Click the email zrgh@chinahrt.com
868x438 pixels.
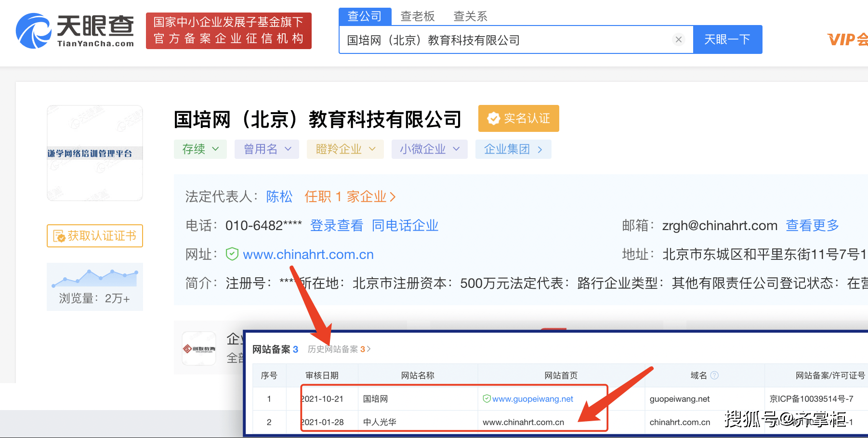point(720,225)
